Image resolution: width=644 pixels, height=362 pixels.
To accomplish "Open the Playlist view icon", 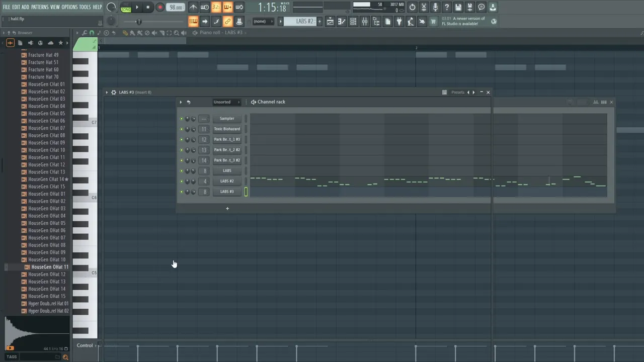I will (x=330, y=21).
